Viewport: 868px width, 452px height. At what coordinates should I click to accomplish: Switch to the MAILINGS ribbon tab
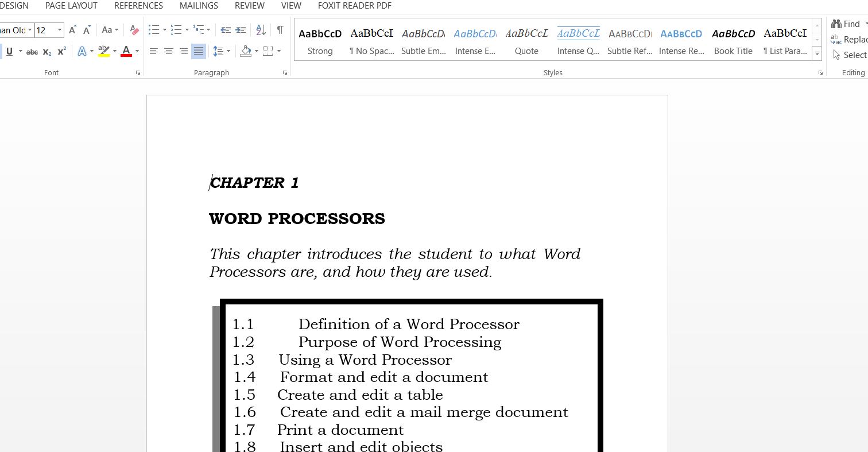point(199,6)
